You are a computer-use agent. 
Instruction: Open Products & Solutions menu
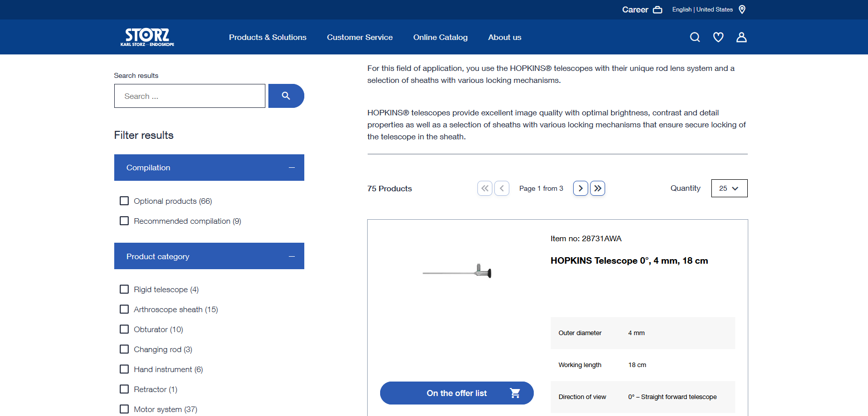tap(268, 37)
